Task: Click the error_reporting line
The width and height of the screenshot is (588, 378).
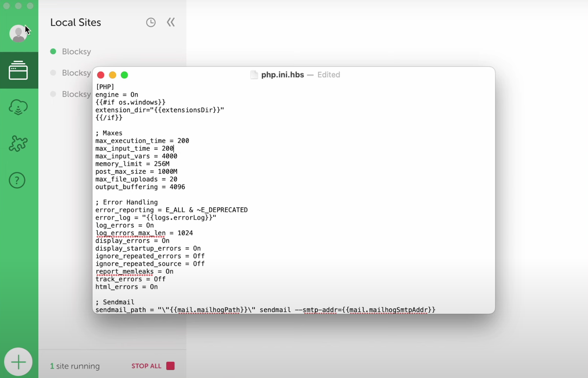Action: (x=172, y=210)
